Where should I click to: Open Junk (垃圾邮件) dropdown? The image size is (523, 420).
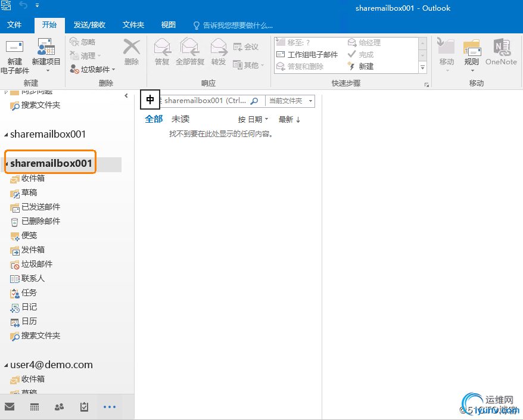(x=92, y=69)
